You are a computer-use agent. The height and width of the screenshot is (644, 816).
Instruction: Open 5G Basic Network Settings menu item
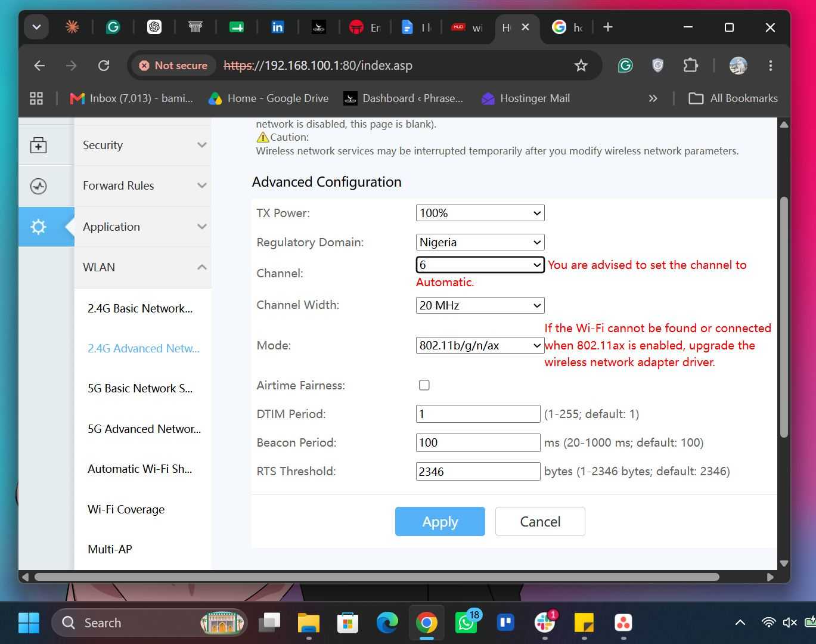pos(141,389)
